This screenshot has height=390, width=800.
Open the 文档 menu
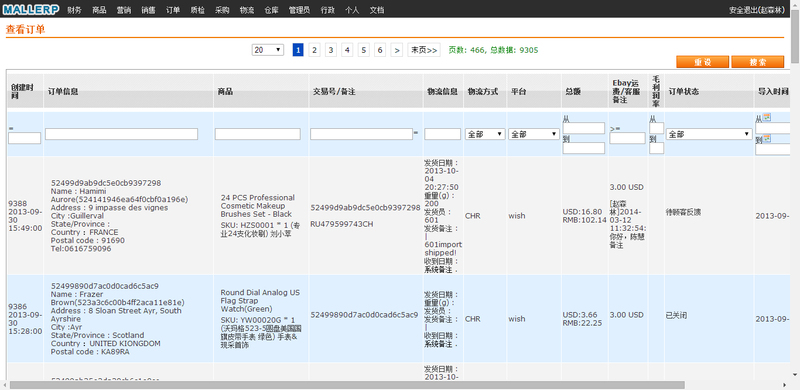pyautogui.click(x=377, y=10)
